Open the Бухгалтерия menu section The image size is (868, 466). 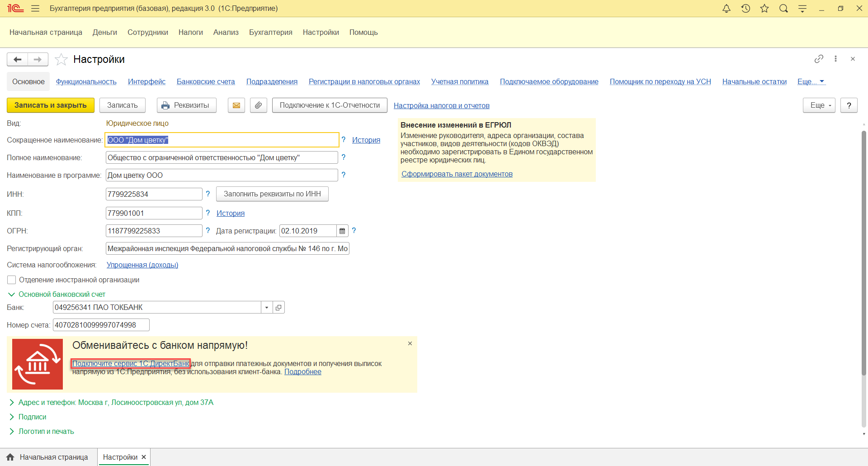271,33
